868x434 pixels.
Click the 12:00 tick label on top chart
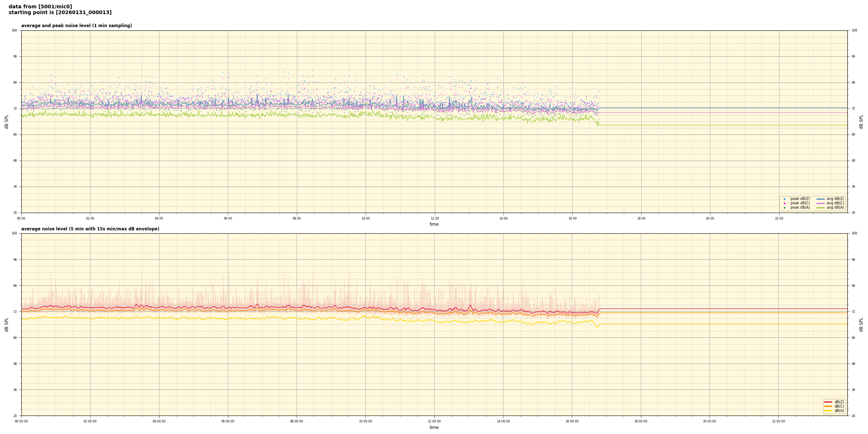(434, 218)
